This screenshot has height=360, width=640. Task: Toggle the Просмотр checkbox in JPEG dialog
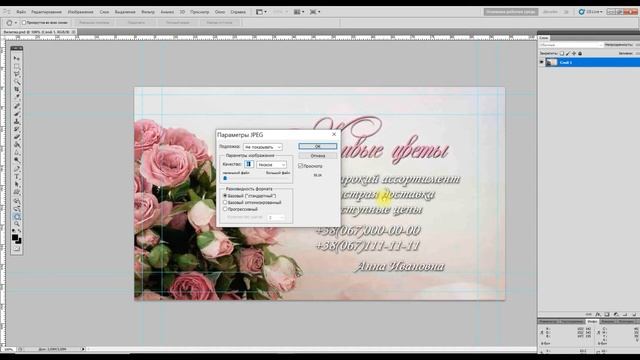pos(300,166)
